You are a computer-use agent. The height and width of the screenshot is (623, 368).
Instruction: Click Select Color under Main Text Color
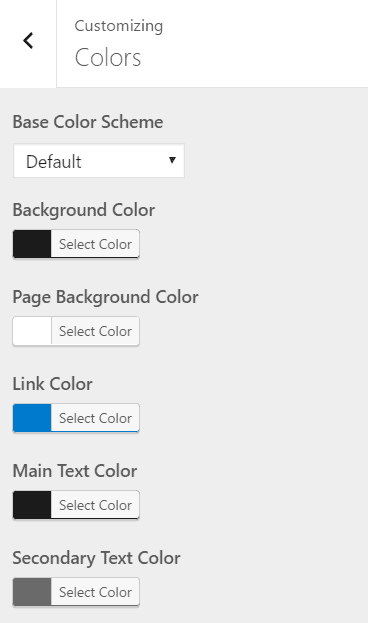(x=95, y=505)
